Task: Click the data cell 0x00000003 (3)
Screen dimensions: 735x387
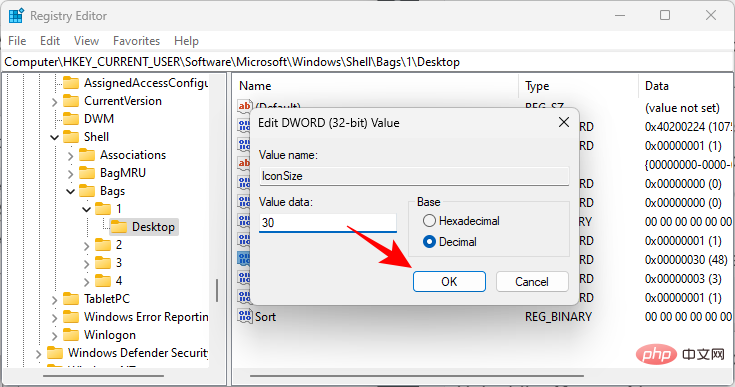Action: tap(683, 279)
